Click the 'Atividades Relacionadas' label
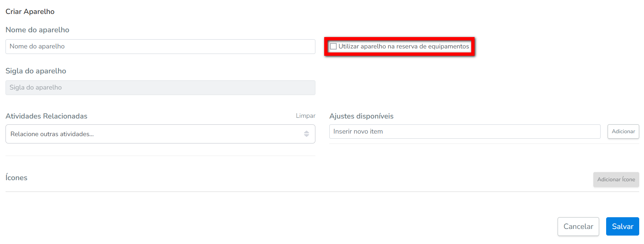This screenshot has height=244, width=644. (46, 116)
